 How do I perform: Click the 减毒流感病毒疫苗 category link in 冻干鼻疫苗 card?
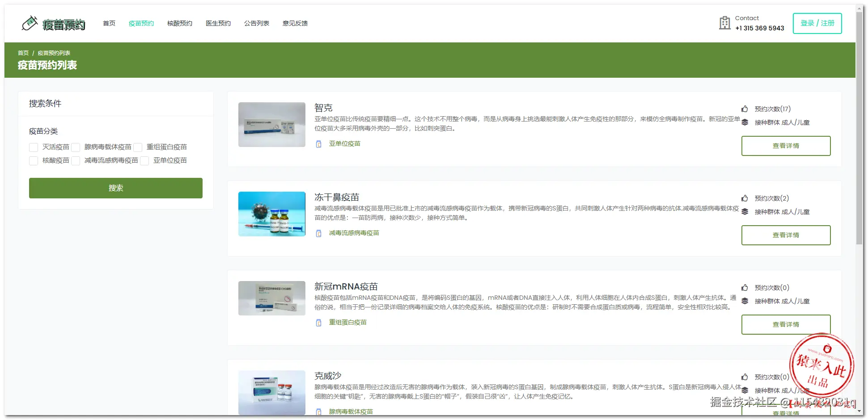[x=354, y=233]
